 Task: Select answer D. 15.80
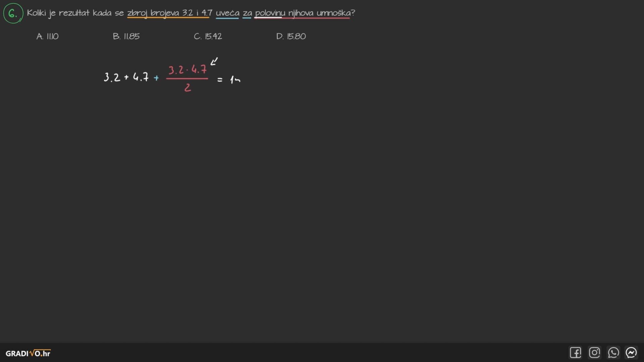291,36
